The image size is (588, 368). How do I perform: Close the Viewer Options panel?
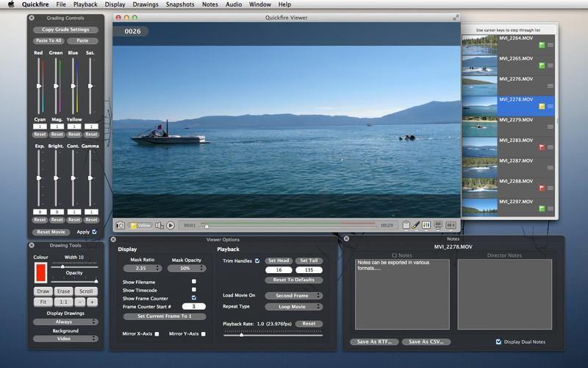click(113, 239)
